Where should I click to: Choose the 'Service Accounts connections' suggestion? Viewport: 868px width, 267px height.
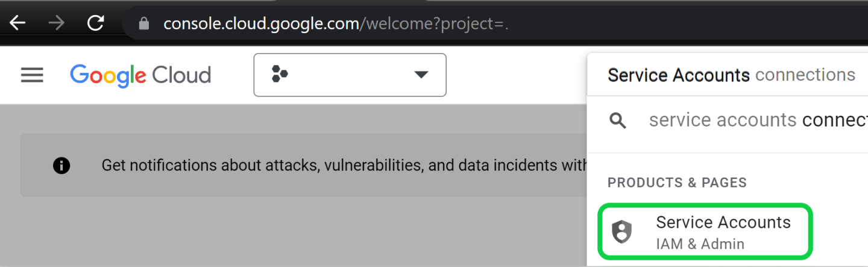[731, 75]
